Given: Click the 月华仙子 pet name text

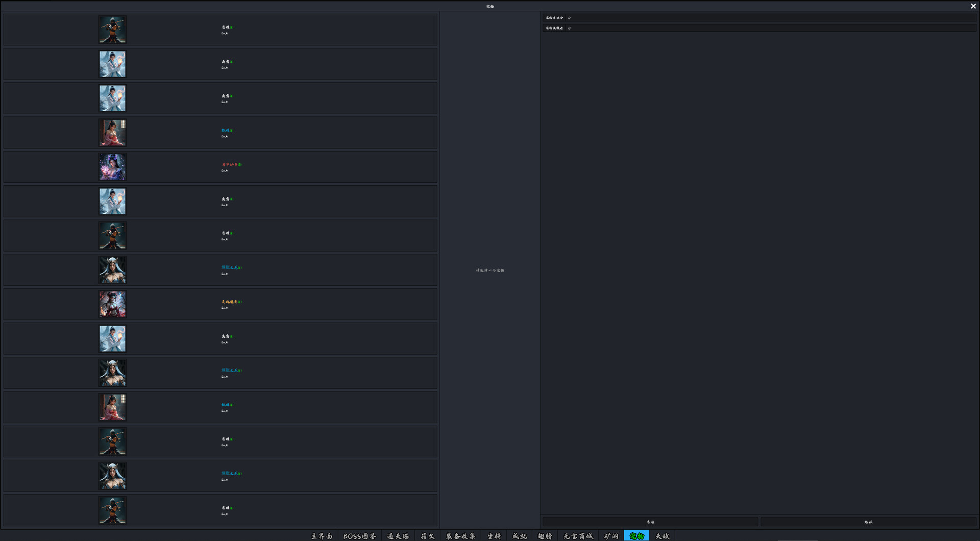Looking at the screenshot, I should coord(231,164).
